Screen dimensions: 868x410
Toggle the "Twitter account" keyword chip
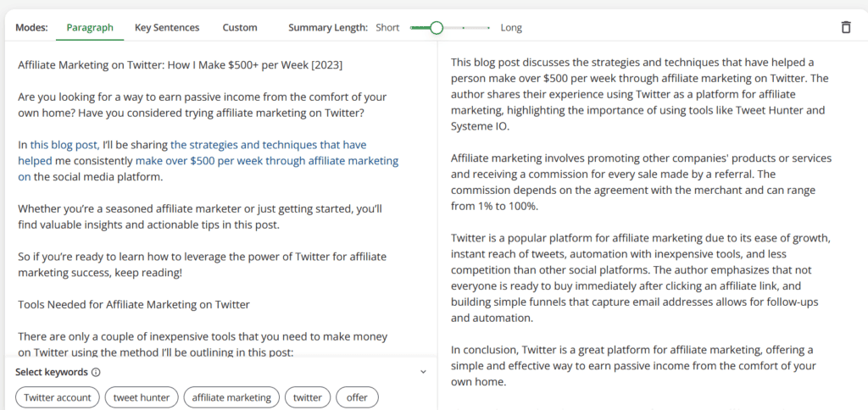click(58, 397)
